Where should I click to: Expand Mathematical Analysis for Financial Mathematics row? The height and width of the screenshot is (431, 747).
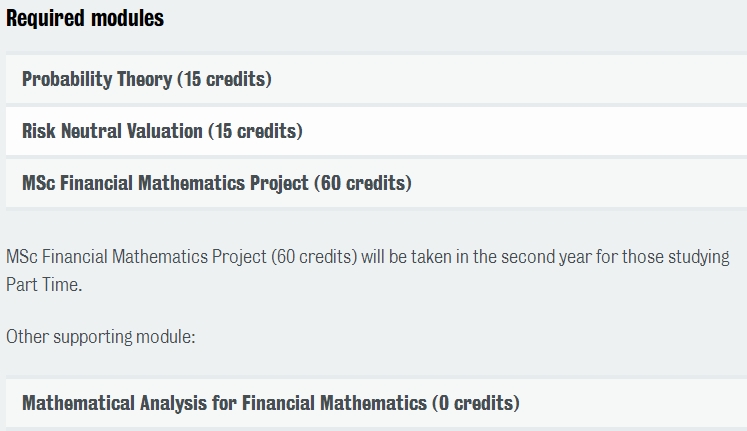click(376, 403)
